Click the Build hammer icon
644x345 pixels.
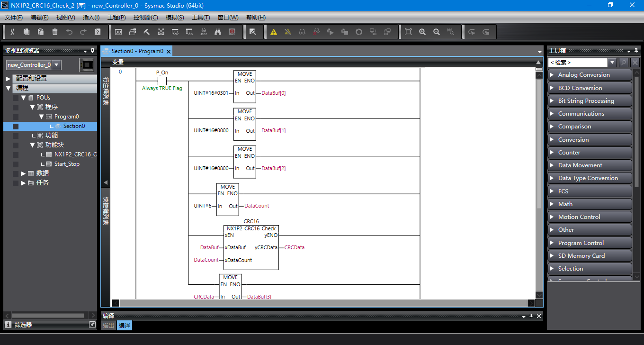(x=147, y=32)
